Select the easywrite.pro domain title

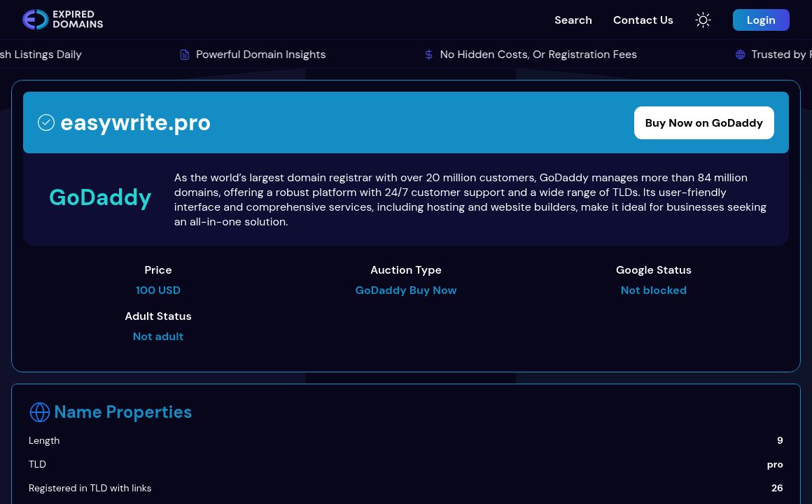point(135,122)
